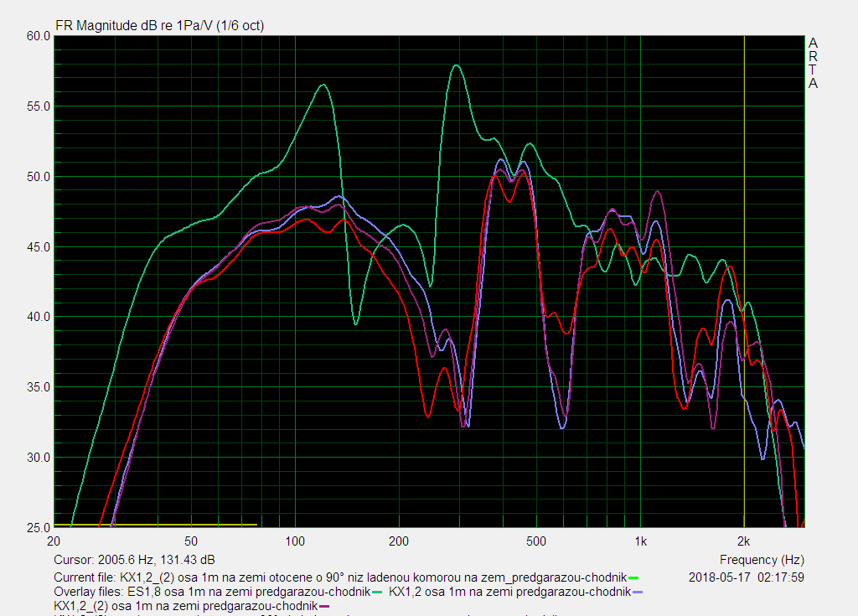The height and width of the screenshot is (616, 858).
Task: Click the vertical ARTA label beside the plot
Action: pyautogui.click(x=813, y=64)
